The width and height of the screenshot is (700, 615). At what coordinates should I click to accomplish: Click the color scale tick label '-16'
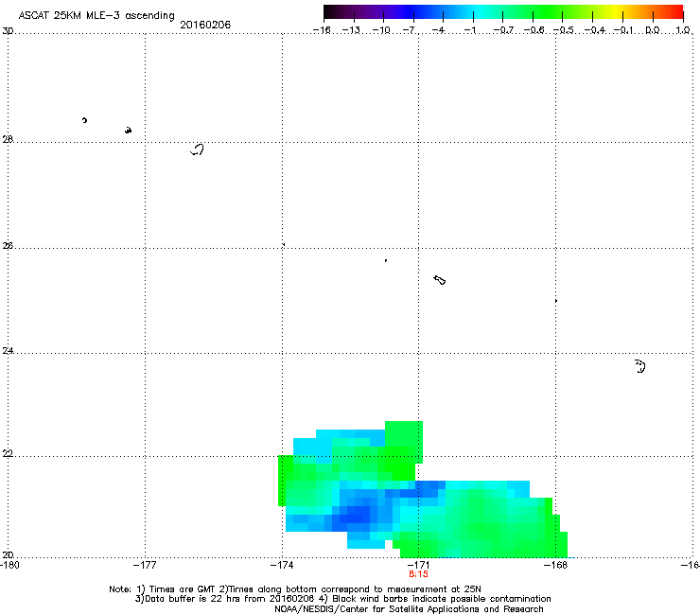[x=322, y=30]
